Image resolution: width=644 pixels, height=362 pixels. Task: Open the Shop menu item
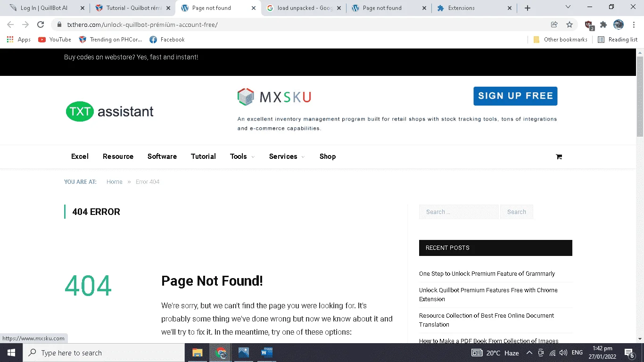pos(328,156)
